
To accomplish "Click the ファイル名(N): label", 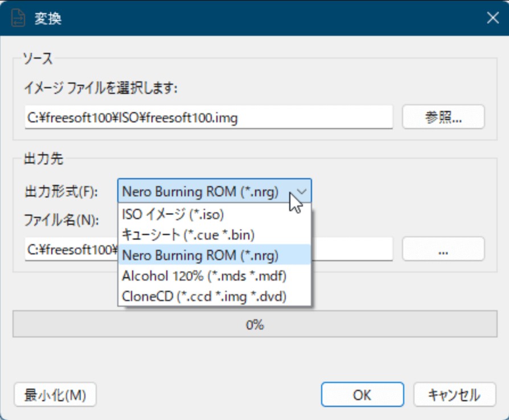I will click(61, 220).
